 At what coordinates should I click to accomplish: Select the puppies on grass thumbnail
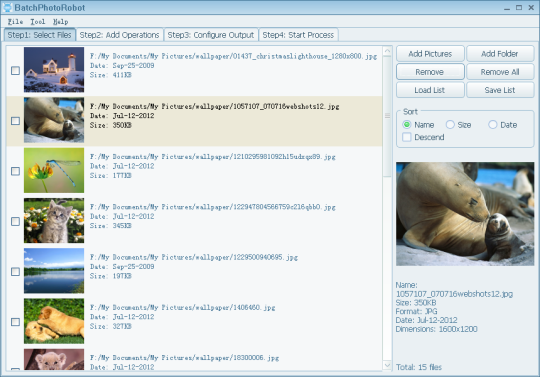(54, 321)
